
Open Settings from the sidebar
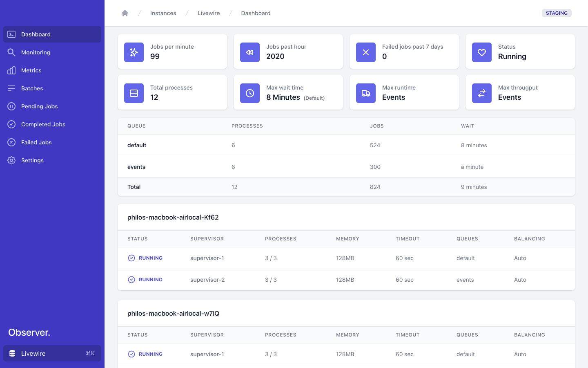click(x=32, y=160)
